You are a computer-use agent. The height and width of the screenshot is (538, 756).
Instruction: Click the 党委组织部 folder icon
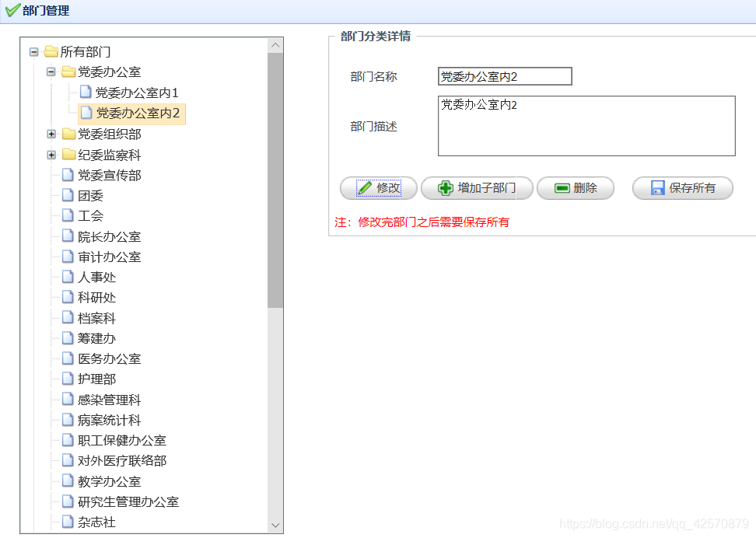[x=68, y=134]
